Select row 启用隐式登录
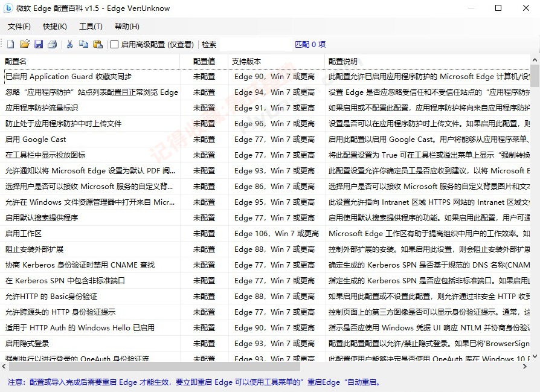 [265, 344]
